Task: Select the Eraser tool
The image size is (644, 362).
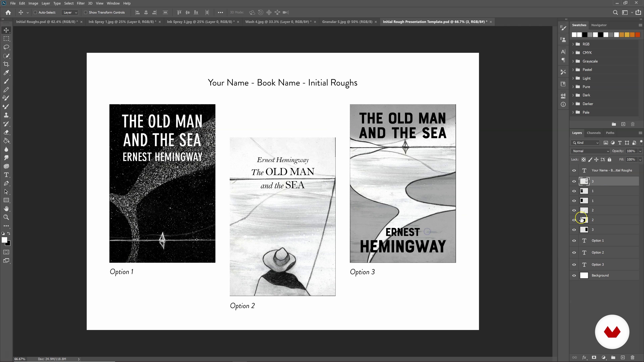Action: click(6, 132)
